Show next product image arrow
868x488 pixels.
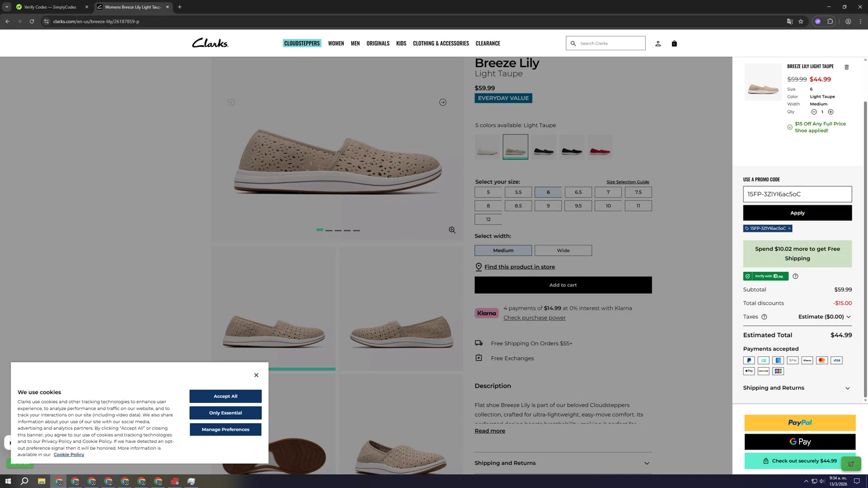pos(443,102)
